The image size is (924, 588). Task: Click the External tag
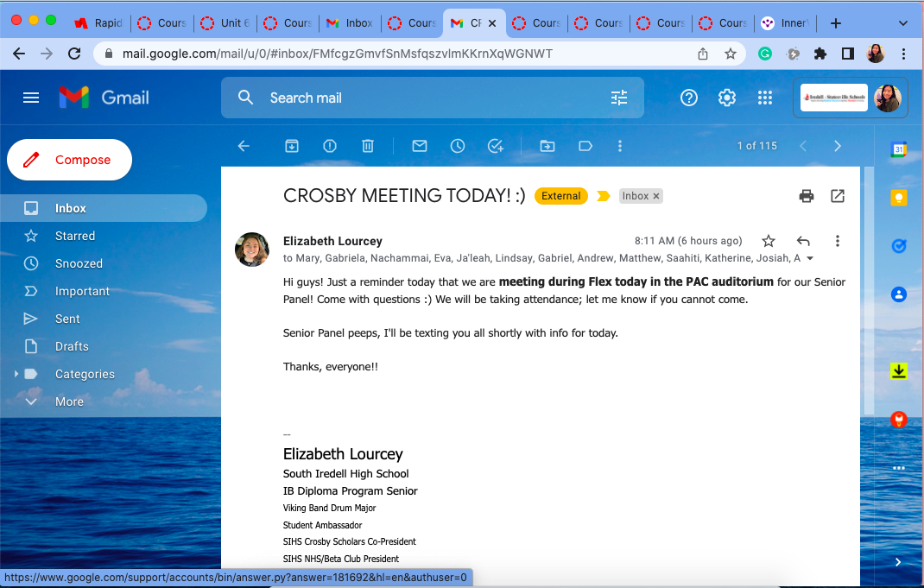pos(561,196)
